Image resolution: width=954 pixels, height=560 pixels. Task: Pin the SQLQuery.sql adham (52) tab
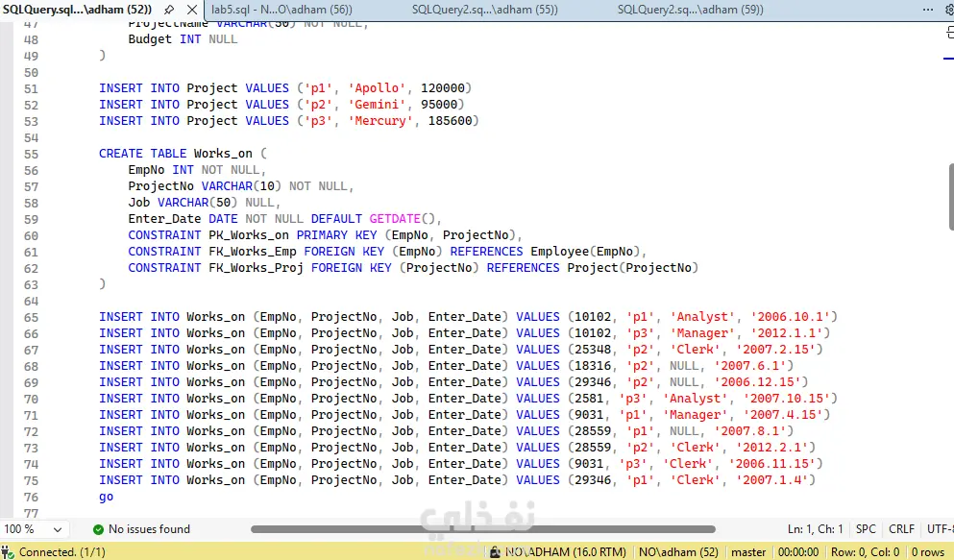(169, 10)
